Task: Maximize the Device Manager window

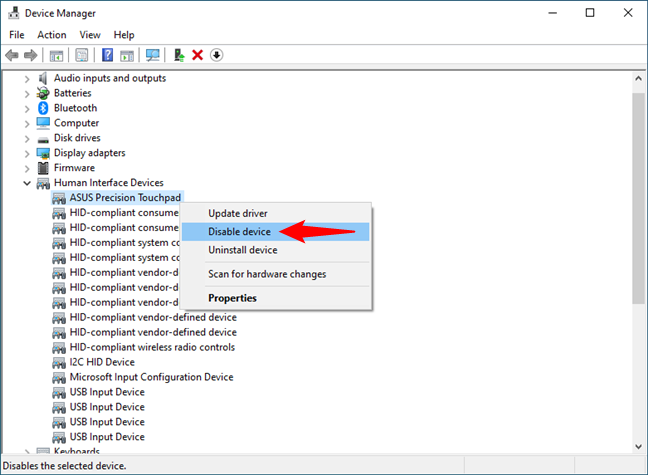Action: tap(590, 13)
